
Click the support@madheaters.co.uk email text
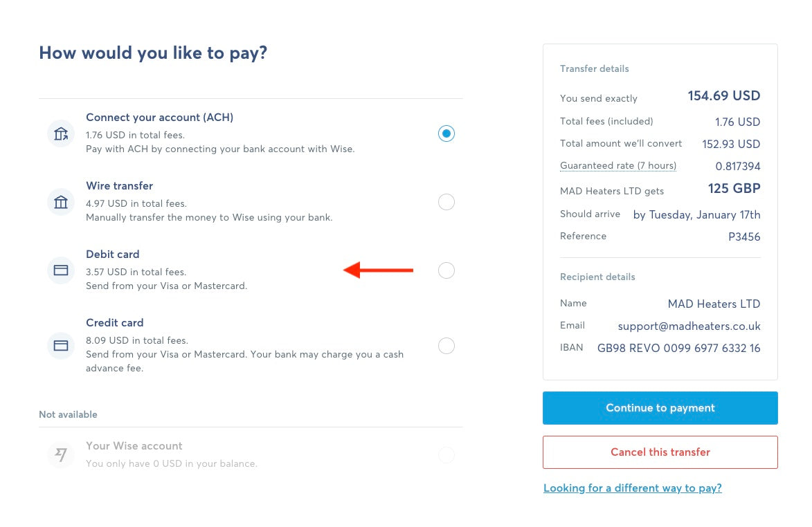(x=689, y=326)
